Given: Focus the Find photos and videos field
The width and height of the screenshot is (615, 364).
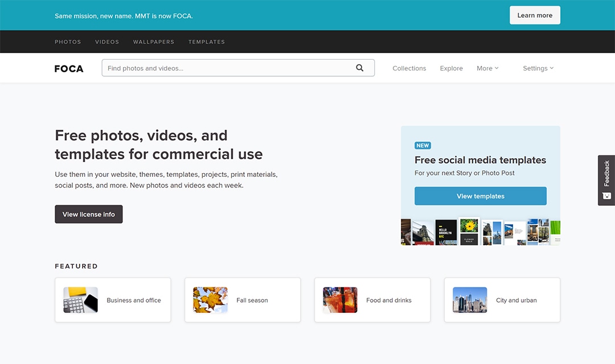Looking at the screenshot, I should (x=238, y=68).
